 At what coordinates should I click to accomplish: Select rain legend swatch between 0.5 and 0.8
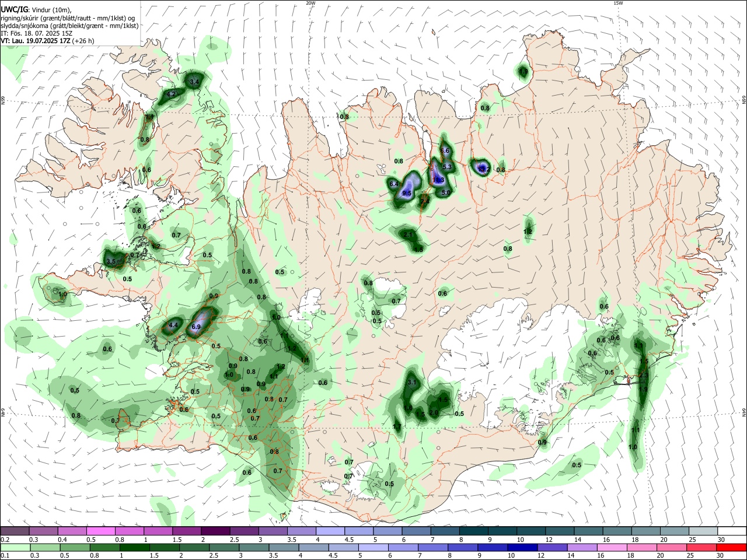coord(75,548)
